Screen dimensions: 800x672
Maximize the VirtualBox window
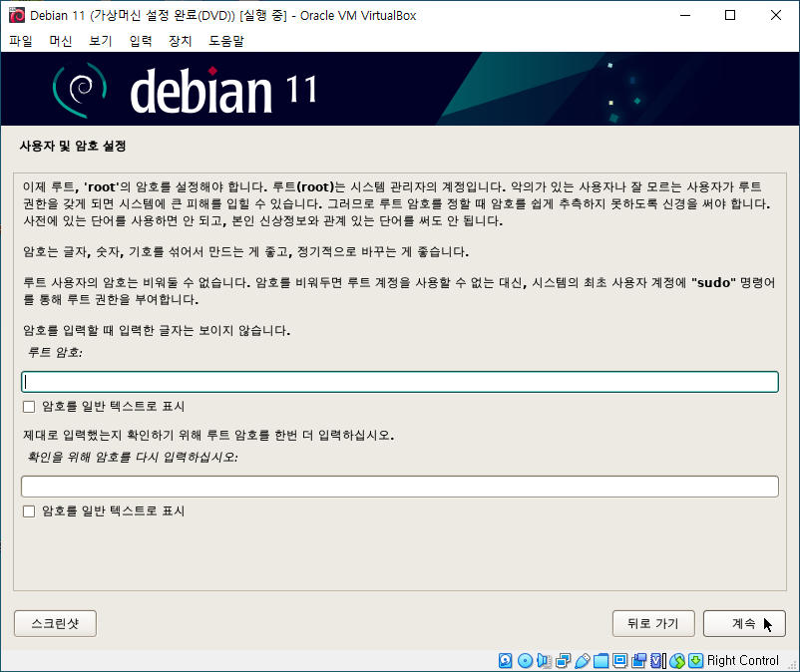pyautogui.click(x=730, y=15)
